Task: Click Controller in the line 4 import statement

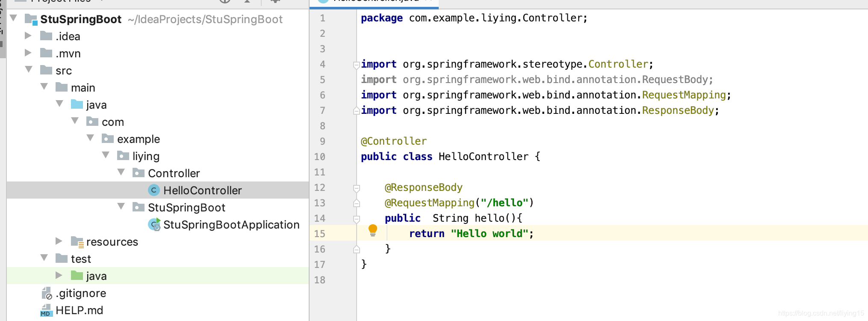Action: (618, 64)
